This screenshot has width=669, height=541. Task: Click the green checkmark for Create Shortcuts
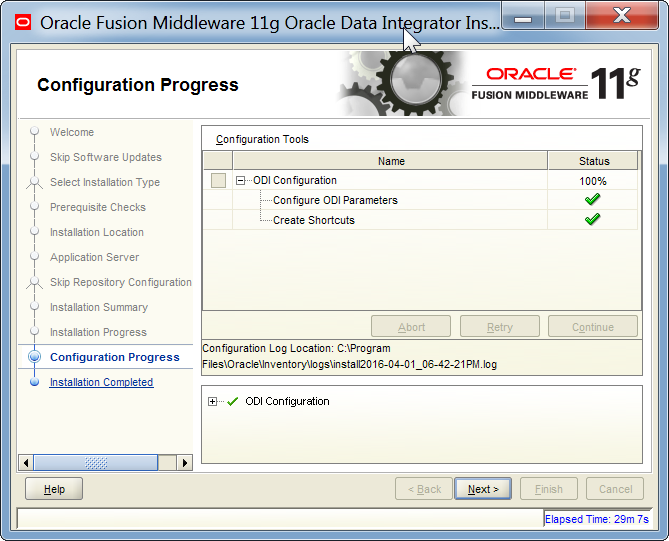pyautogui.click(x=592, y=219)
